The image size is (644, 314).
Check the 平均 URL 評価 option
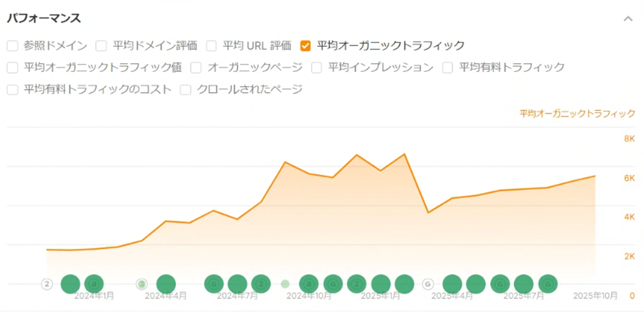click(x=211, y=46)
